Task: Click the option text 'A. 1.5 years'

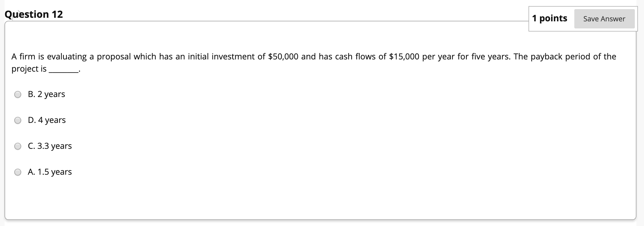Action: coord(50,172)
